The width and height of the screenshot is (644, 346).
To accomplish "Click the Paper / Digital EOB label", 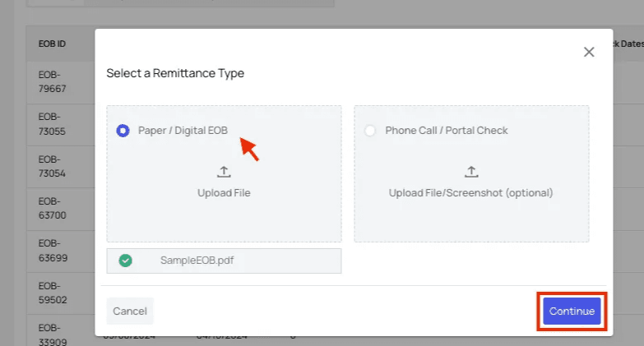I will 183,131.
